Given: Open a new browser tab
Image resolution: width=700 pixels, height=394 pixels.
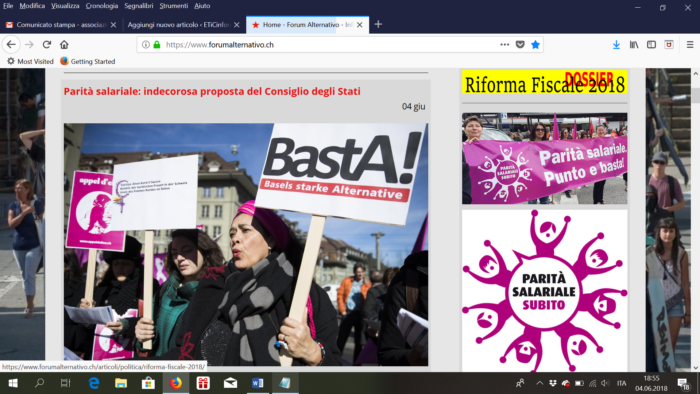Looking at the screenshot, I should tap(378, 25).
